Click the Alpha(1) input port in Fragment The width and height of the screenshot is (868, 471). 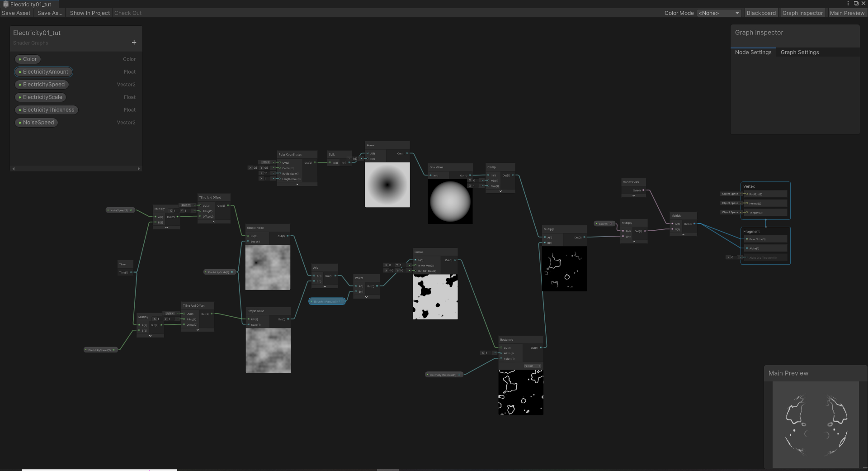point(746,248)
